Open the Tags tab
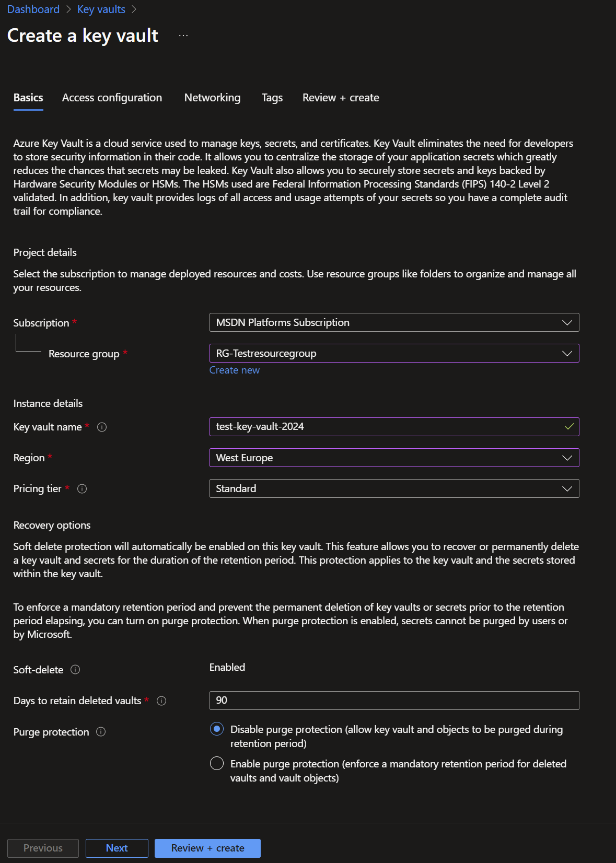 click(x=272, y=98)
